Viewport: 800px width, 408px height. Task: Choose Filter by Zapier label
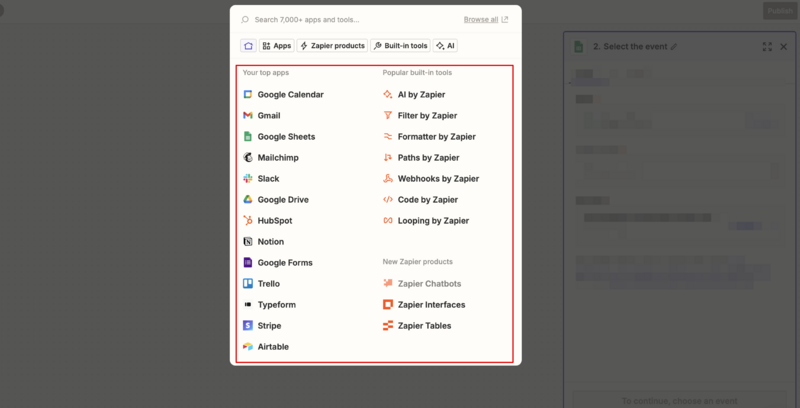pos(428,115)
